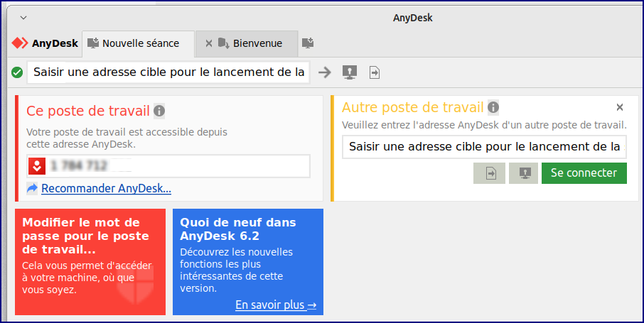Open the 'En savoir plus' link
This screenshot has height=323, width=644.
tap(275, 305)
